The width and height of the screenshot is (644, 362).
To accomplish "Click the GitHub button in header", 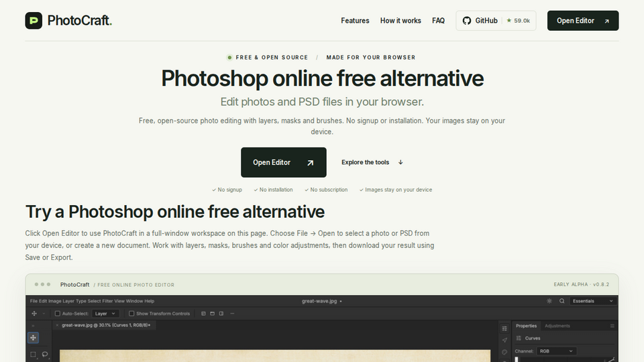I will tap(496, 21).
